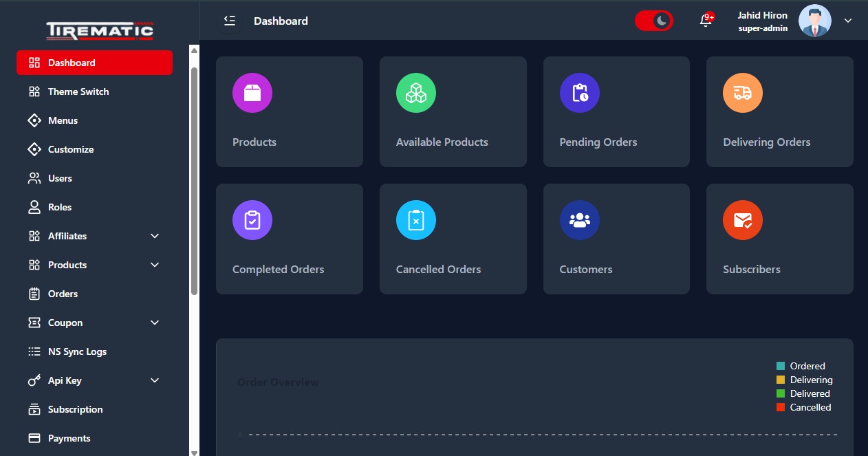Viewport: 868px width, 456px height.
Task: Open the profile dropdown next to Jahid Hiron
Action: point(847,21)
